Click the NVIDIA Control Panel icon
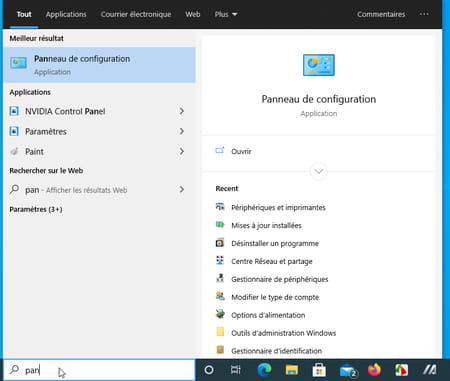This screenshot has height=381, width=450. [x=14, y=111]
